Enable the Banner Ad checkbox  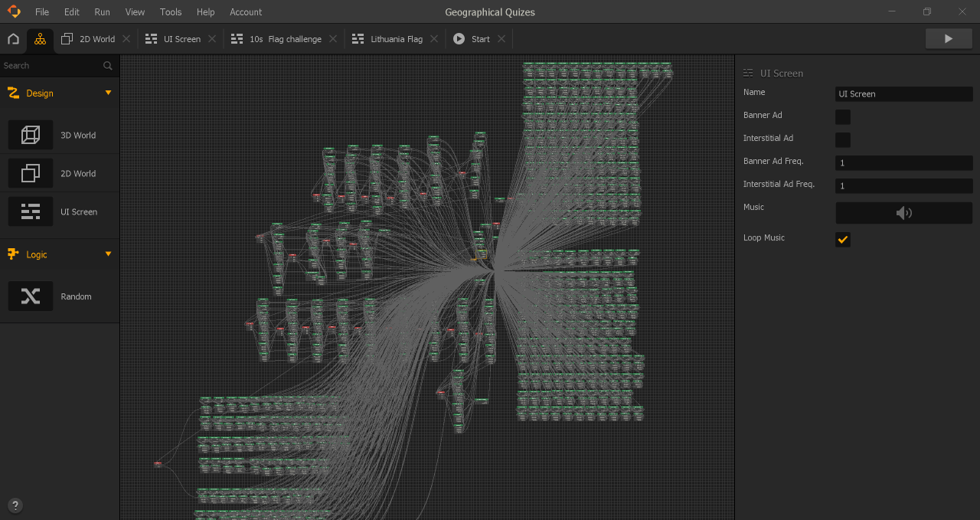(842, 116)
